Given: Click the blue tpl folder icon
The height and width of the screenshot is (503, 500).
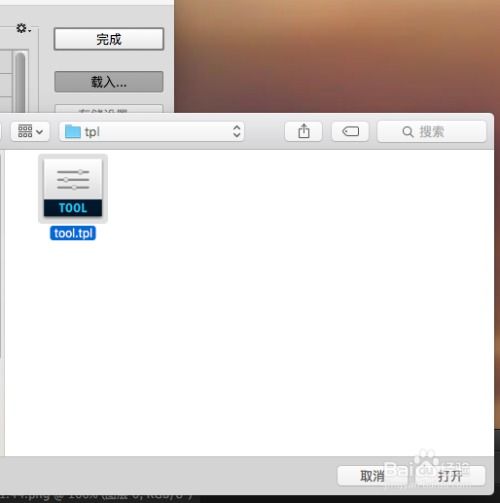Looking at the screenshot, I should tap(72, 132).
